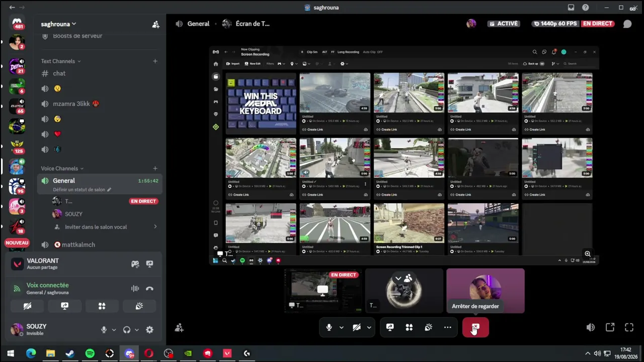Open the soundboard from the call control bar

[429, 327]
